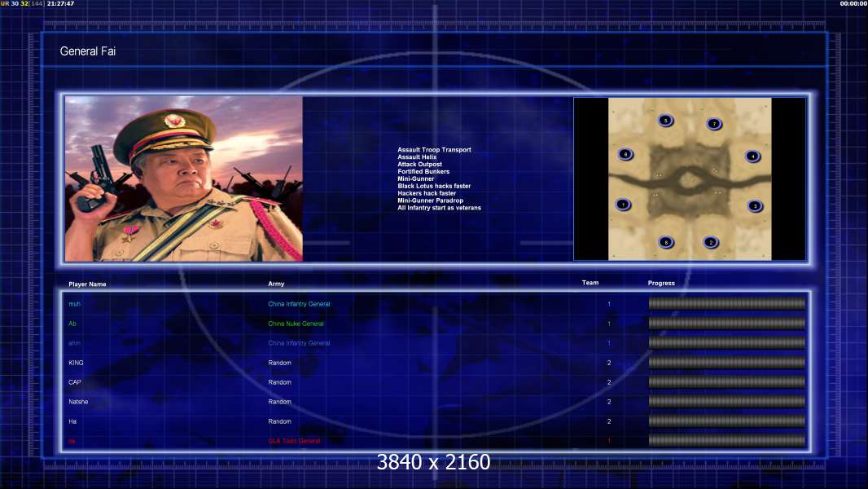Viewport: 868px width, 489px height.
Task: Click team number in Natshe's row
Action: [x=609, y=402]
